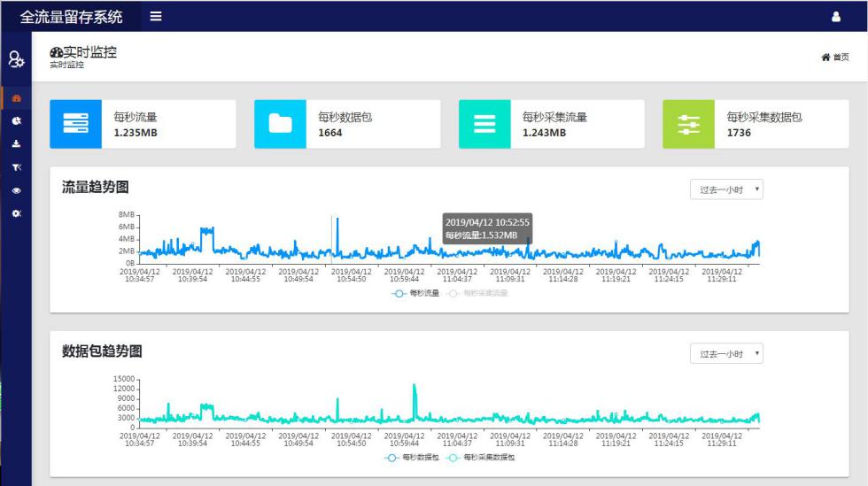This screenshot has width=868, height=486.
Task: Click the 首页 breadcrumb link
Action: click(835, 58)
